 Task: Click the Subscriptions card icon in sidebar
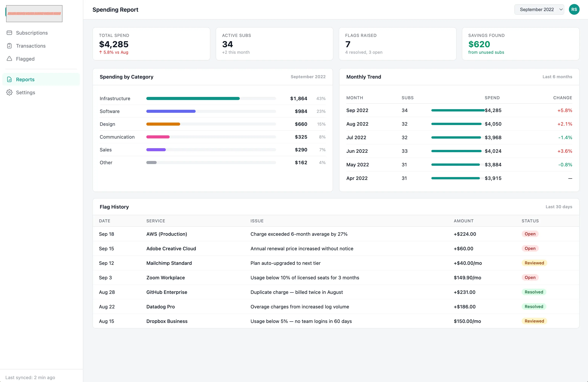pyautogui.click(x=9, y=33)
